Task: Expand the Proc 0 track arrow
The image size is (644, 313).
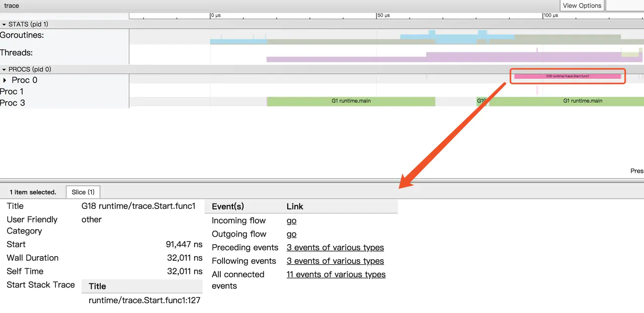Action: [x=5, y=80]
